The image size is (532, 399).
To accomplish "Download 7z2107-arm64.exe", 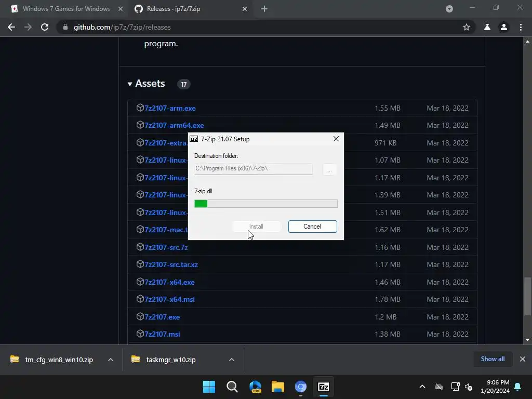I will pyautogui.click(x=174, y=126).
